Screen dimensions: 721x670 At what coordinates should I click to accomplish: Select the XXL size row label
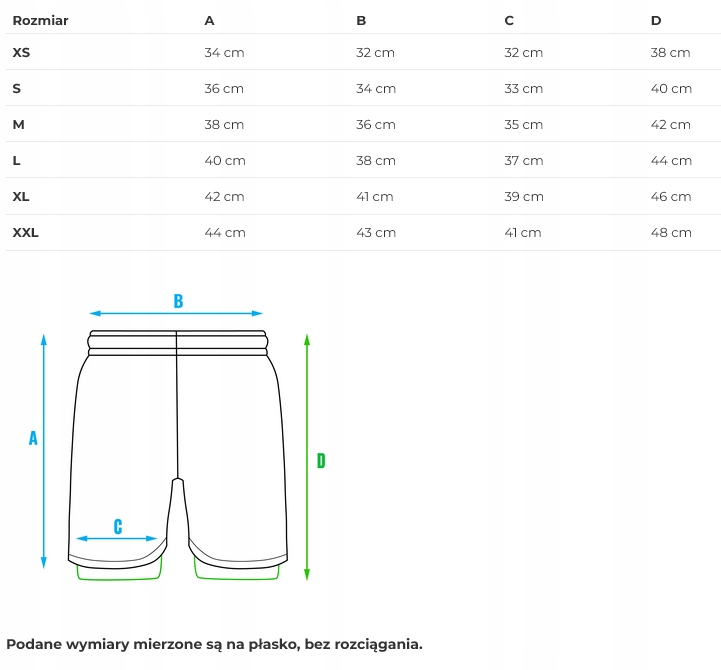(x=26, y=232)
